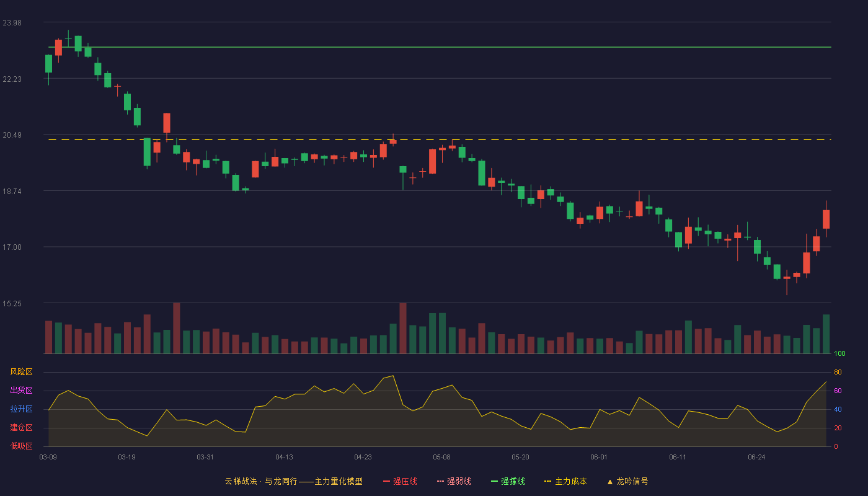Click the 17.00 price axis label

pyautogui.click(x=12, y=247)
